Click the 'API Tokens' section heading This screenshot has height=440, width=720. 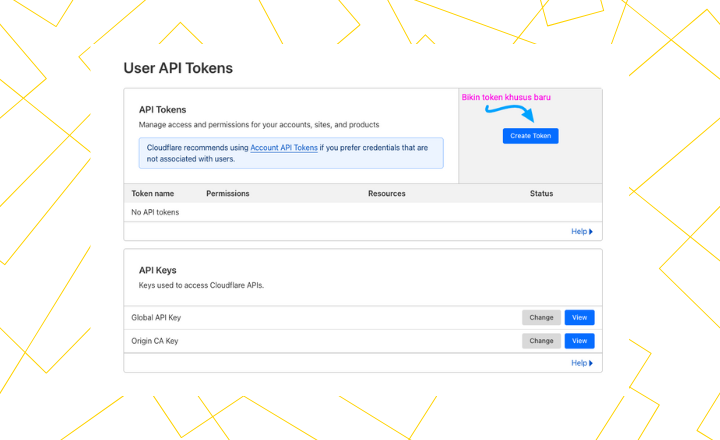point(163,110)
